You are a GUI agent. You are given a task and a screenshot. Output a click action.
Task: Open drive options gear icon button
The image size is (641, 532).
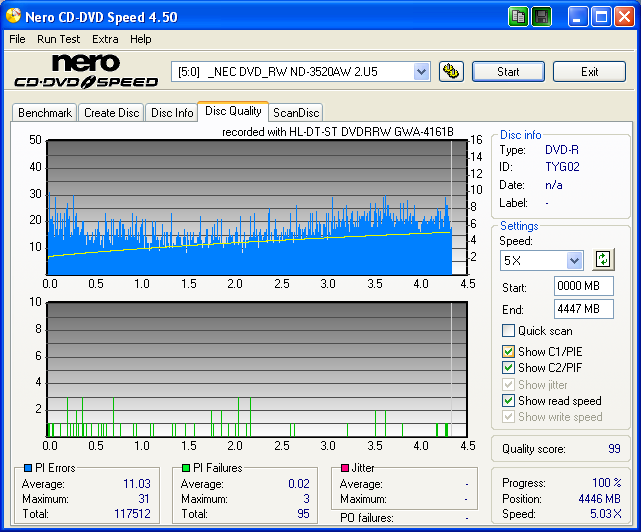[x=451, y=72]
